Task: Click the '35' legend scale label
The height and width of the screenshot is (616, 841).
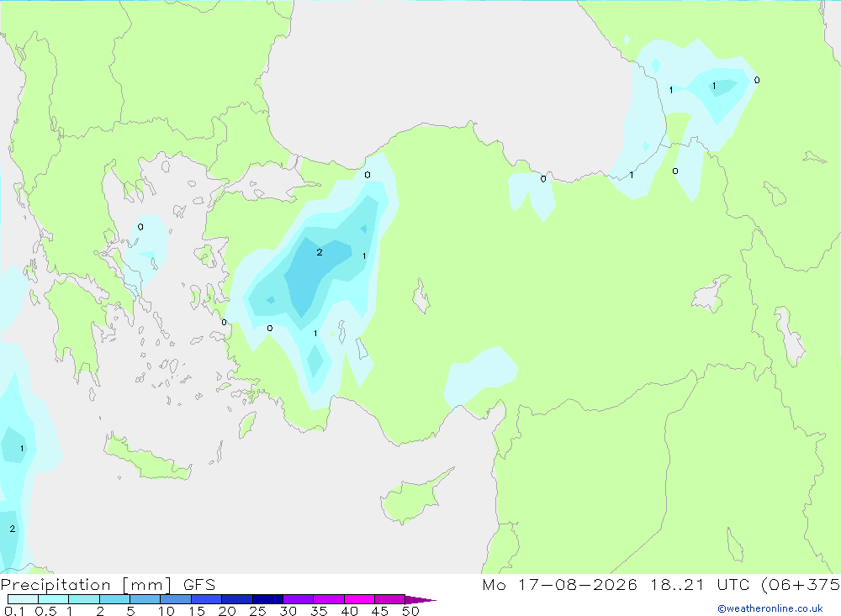Action: coord(319,611)
